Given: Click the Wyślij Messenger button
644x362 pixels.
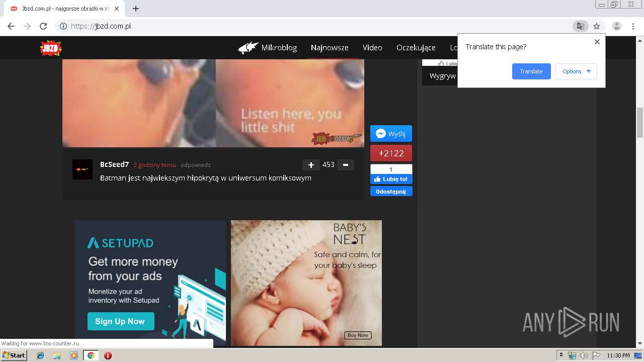Looking at the screenshot, I should click(x=391, y=134).
